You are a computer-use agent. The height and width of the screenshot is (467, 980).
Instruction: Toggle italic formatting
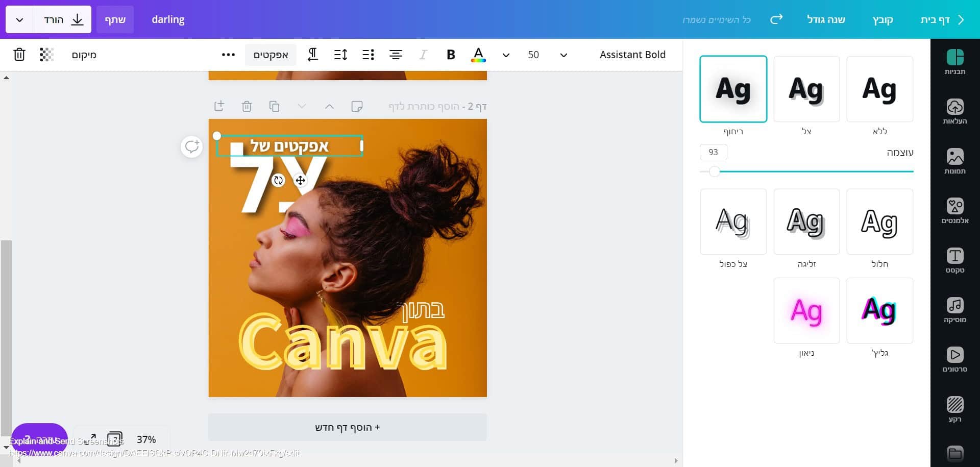tap(423, 55)
